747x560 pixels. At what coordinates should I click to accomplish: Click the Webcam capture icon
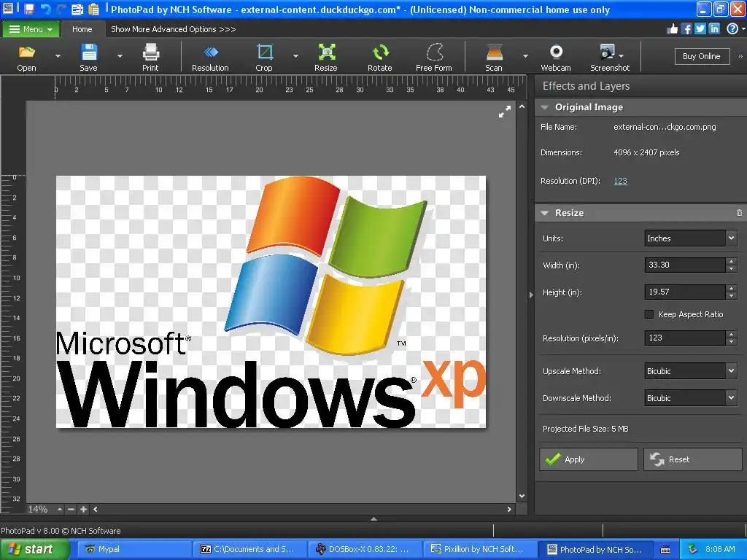[x=556, y=57]
